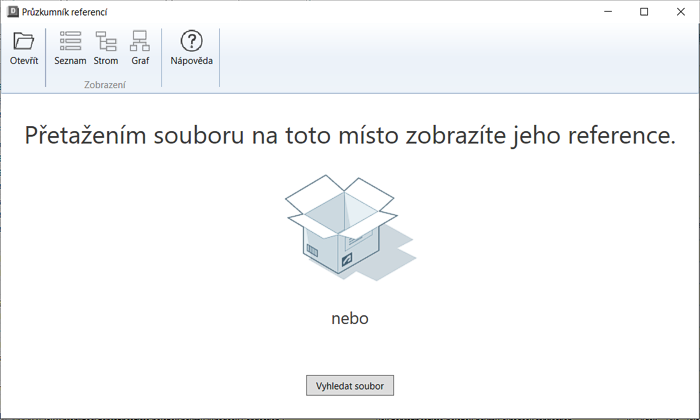The width and height of the screenshot is (700, 420).
Task: Click the Strom text label
Action: coord(106,61)
